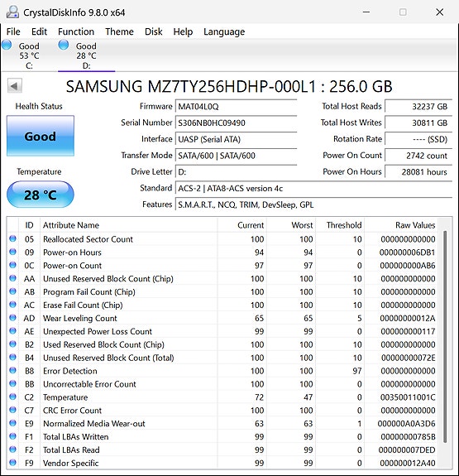Screen dimensions: 459x476
Task: Click the Serial Number field
Action: click(x=236, y=123)
